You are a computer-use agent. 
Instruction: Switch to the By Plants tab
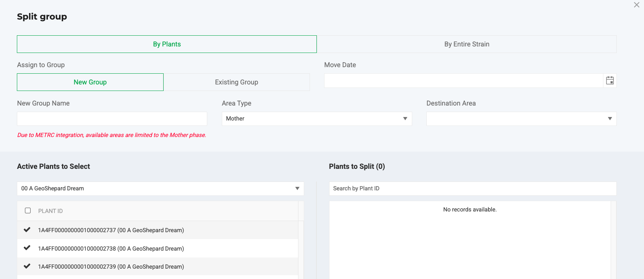tap(167, 44)
